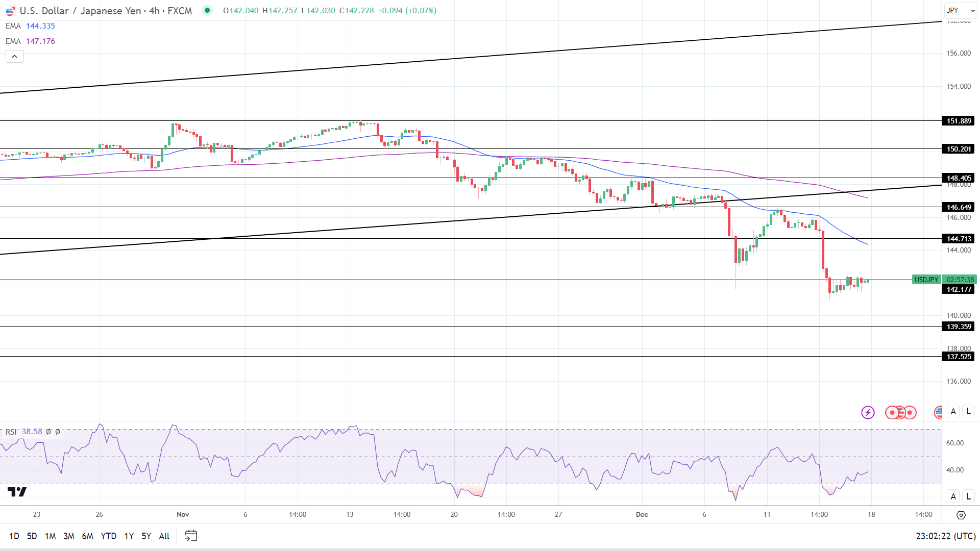
Task: Click the All range button
Action: click(164, 536)
